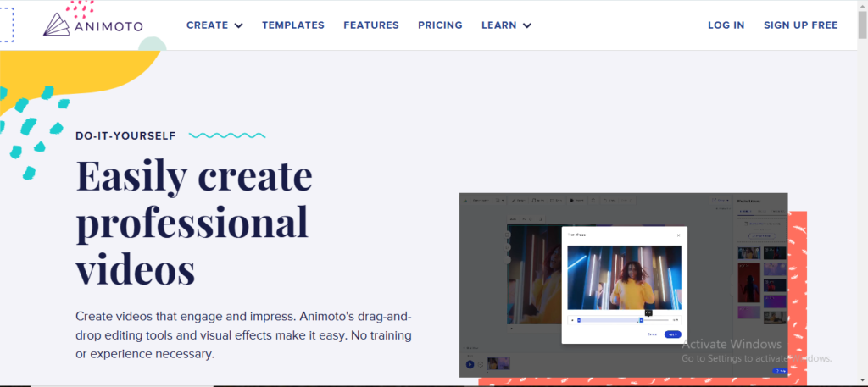The image size is (868, 387).
Task: Open the FEATURES page
Action: coord(371,25)
